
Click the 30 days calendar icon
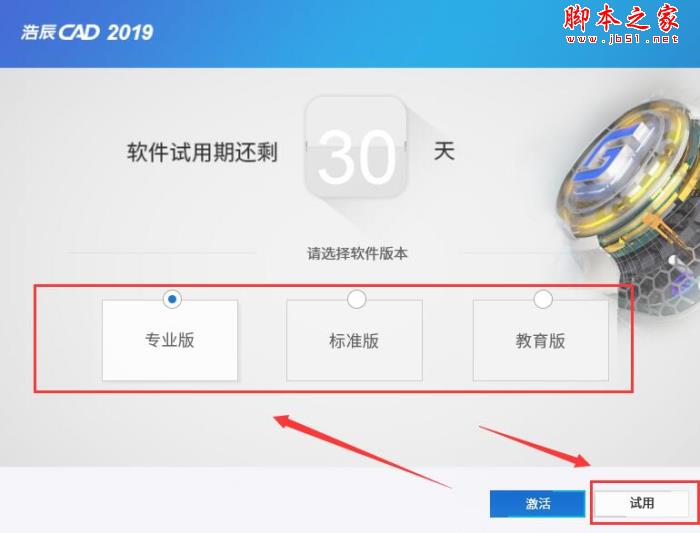tap(356, 147)
